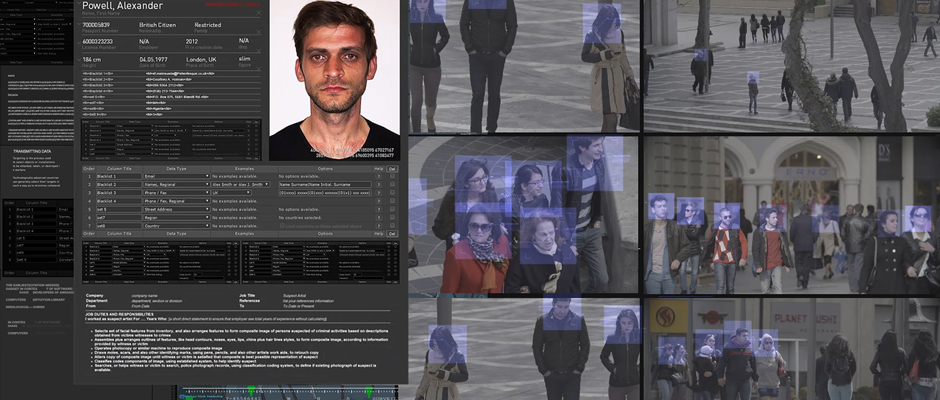Viewport: 940px width, 400px height.
Task: Click the Options column header
Action: [x=325, y=169]
